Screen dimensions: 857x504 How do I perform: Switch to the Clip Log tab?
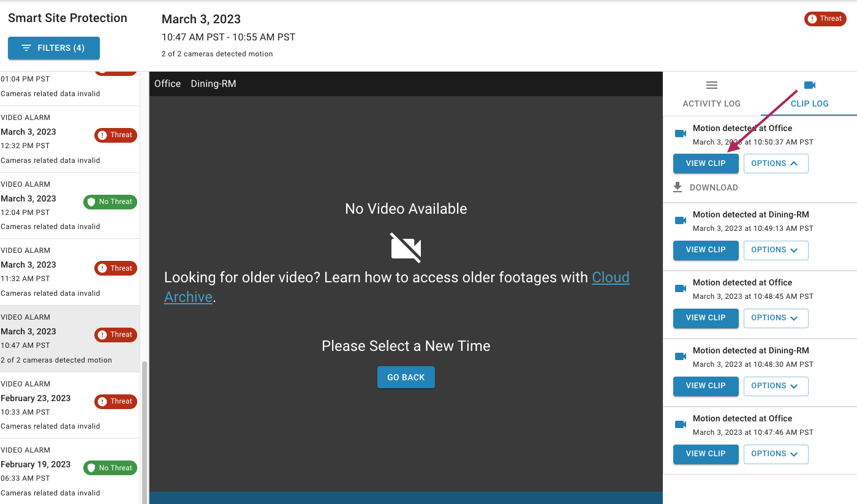point(809,94)
